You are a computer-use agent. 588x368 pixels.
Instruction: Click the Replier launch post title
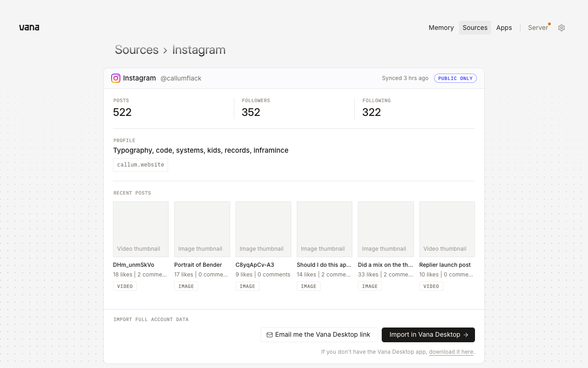pyautogui.click(x=445, y=265)
